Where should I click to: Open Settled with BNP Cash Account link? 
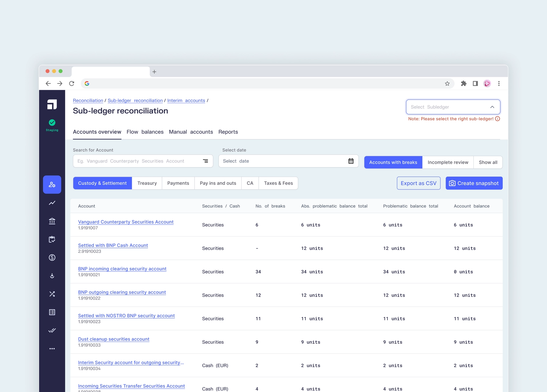[x=113, y=245]
